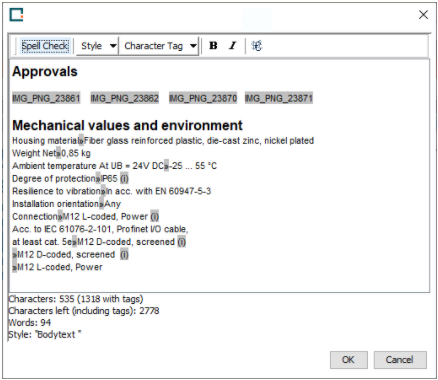Toggle Italic formatting button
Screen dimensions: 438x380
233,46
